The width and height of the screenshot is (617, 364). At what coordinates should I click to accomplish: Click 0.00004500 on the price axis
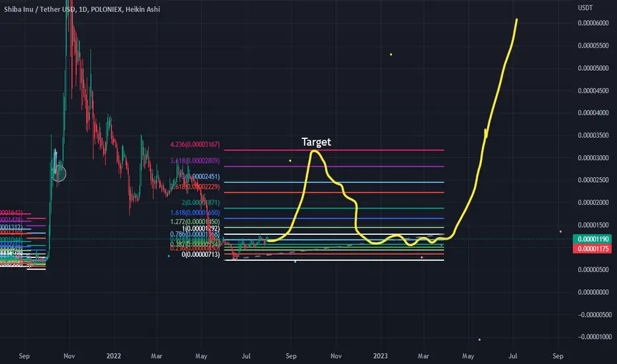click(x=593, y=91)
